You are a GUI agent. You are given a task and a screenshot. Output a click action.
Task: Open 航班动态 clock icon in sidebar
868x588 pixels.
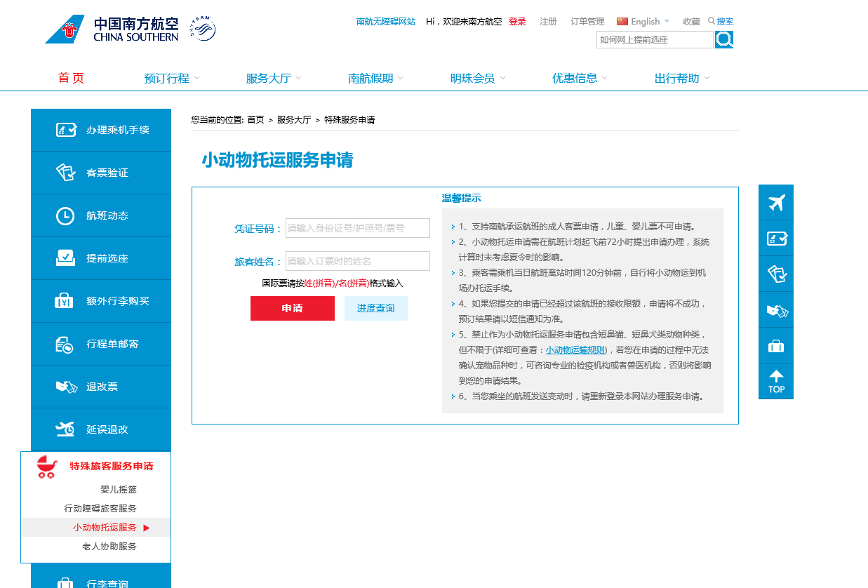pos(65,216)
